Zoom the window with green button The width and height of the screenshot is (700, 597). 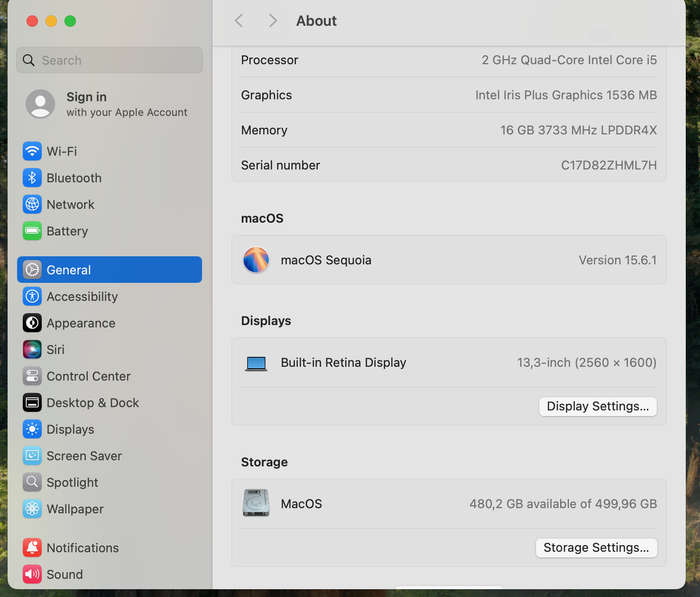(70, 21)
